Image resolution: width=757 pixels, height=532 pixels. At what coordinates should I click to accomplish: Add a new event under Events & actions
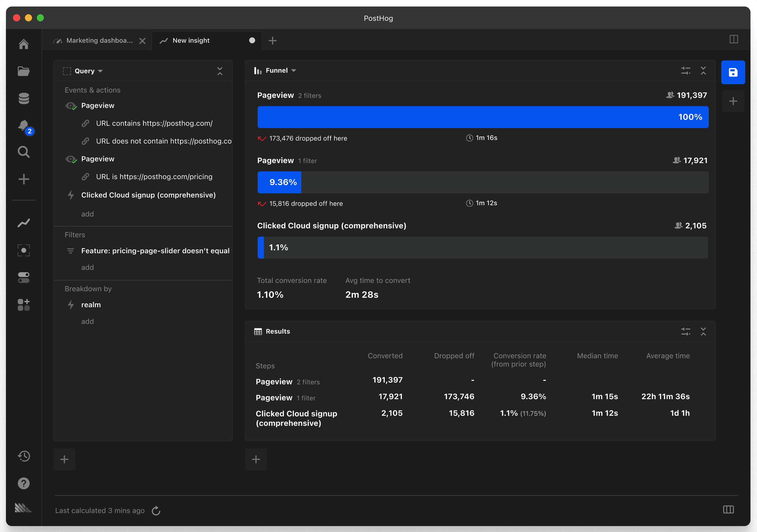(x=88, y=214)
